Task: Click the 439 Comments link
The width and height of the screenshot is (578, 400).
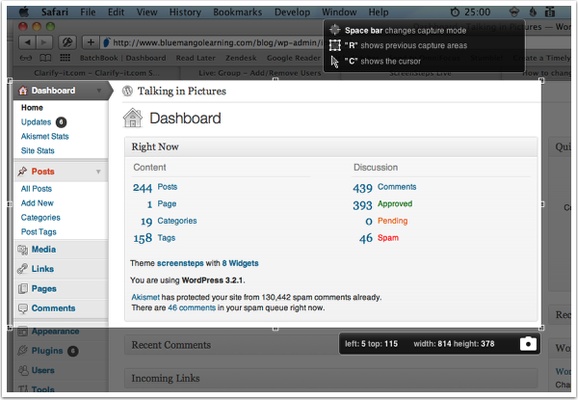Action: 397,187
